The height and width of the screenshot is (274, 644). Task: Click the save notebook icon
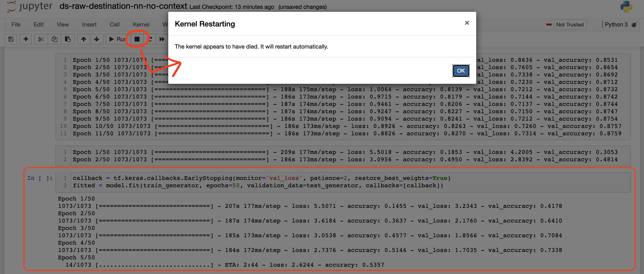(11, 39)
